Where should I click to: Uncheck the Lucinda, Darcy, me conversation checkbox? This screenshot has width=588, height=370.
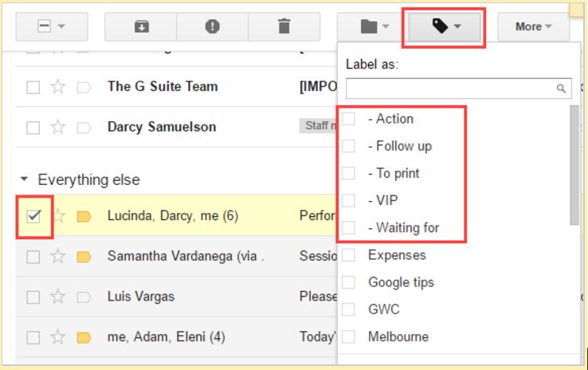(x=33, y=216)
